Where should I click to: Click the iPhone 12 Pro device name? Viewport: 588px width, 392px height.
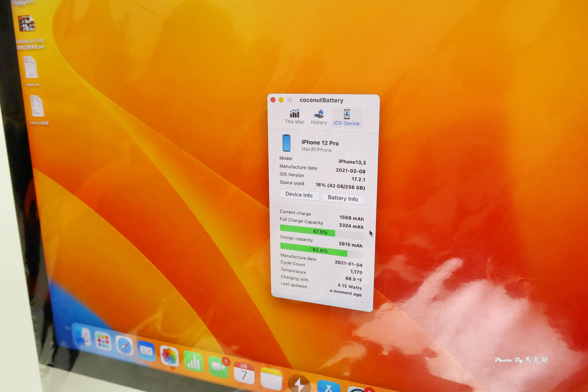[x=320, y=143]
